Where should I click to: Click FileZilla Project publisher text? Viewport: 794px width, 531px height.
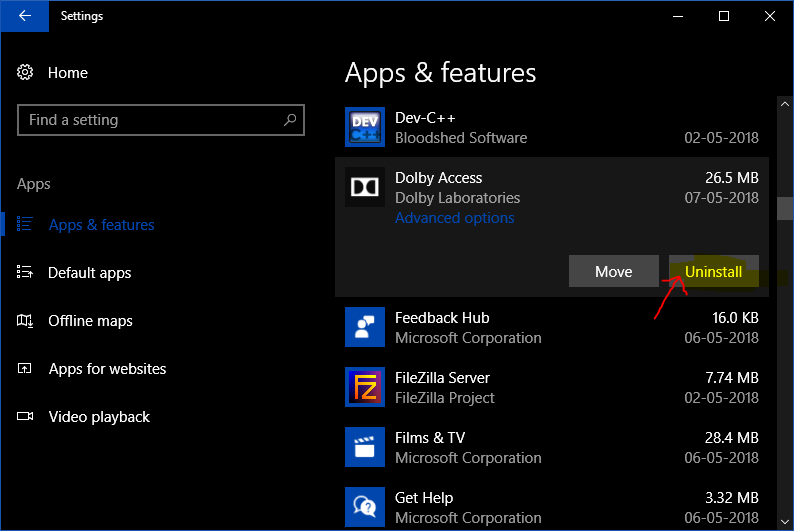(x=445, y=398)
